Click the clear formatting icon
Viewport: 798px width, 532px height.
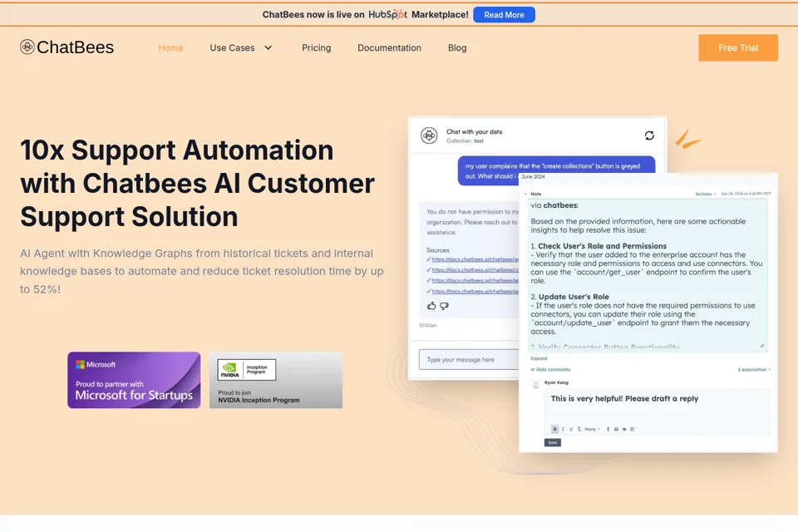579,429
